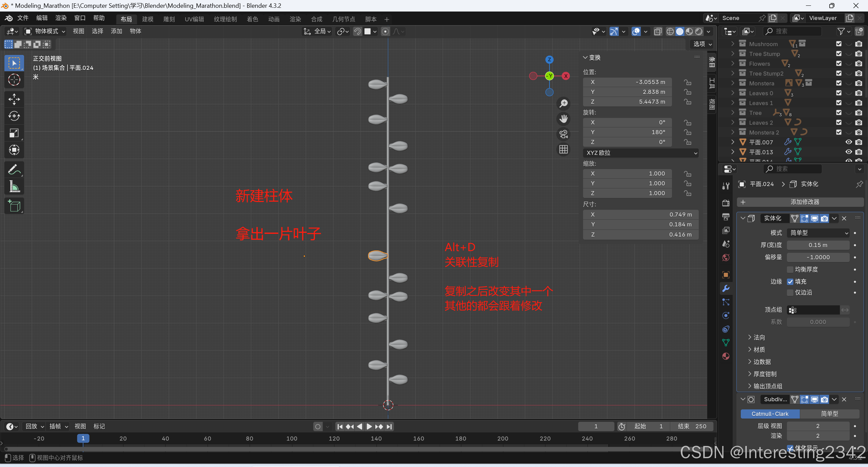Open the 文件 menu

pyautogui.click(x=23, y=18)
